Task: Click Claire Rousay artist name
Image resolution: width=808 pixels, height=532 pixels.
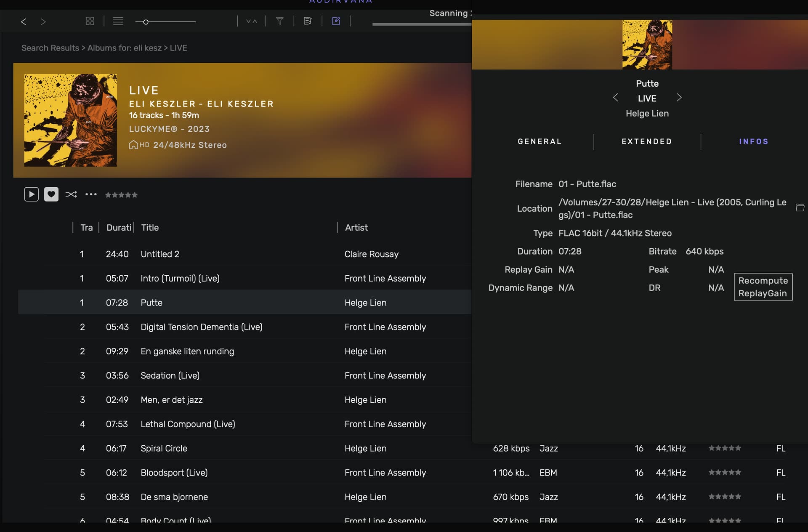Action: pyautogui.click(x=371, y=254)
